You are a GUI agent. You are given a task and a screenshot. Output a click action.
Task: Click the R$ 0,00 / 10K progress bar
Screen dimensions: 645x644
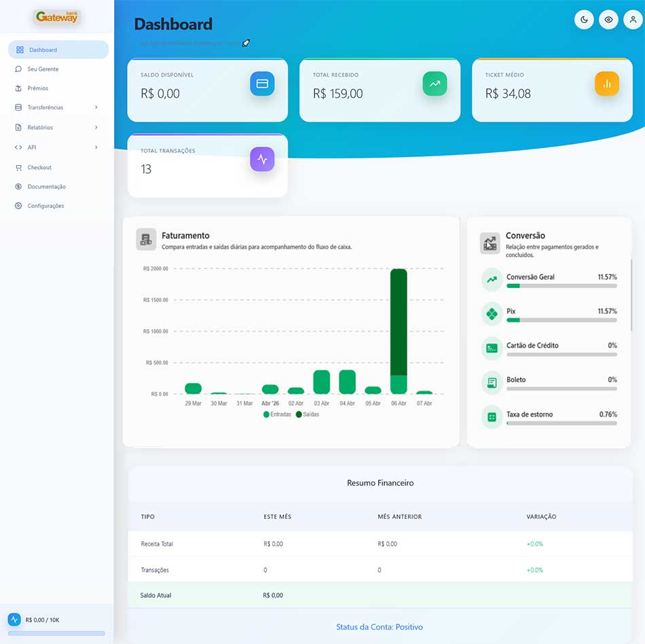point(56,633)
